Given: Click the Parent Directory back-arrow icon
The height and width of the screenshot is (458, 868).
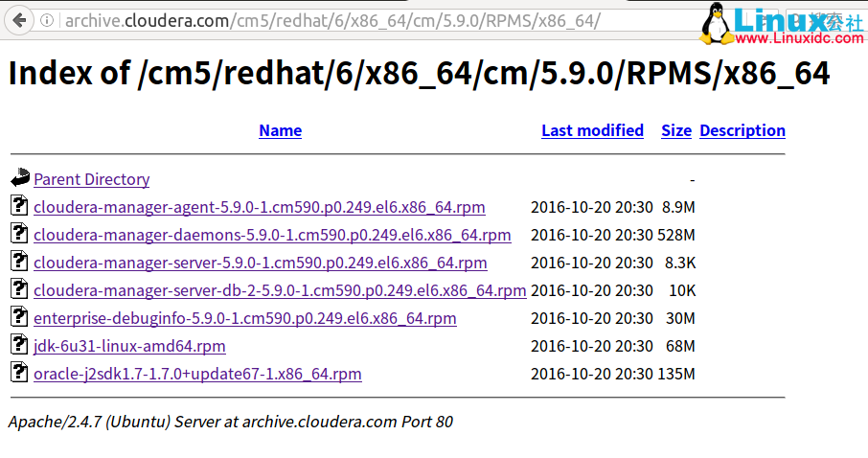Looking at the screenshot, I should point(19,177).
